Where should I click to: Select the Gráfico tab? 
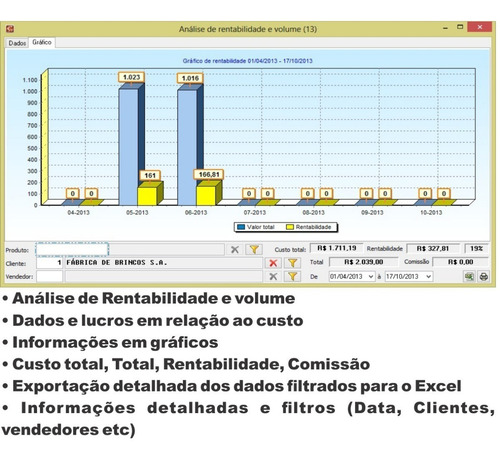(x=42, y=42)
